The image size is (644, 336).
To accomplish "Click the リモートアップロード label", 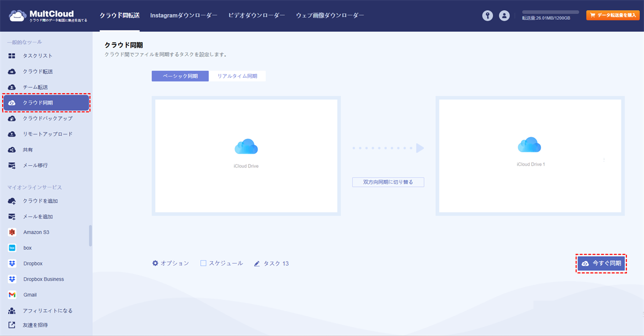I will point(48,134).
